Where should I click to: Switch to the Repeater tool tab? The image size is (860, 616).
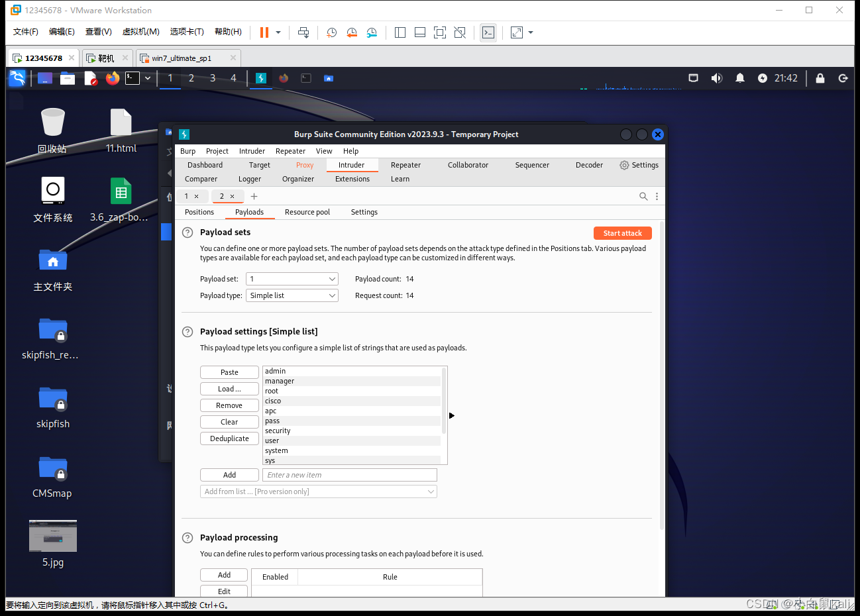click(x=405, y=165)
